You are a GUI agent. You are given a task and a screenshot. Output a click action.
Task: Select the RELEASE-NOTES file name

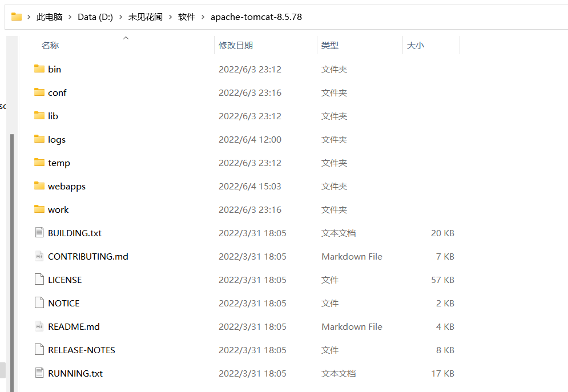point(82,350)
